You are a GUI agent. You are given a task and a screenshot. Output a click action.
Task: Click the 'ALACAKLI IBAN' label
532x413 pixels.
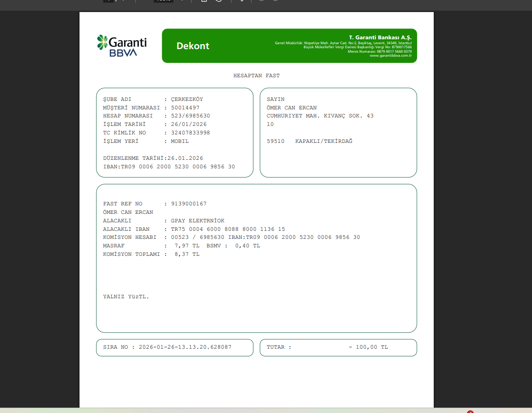coord(126,229)
